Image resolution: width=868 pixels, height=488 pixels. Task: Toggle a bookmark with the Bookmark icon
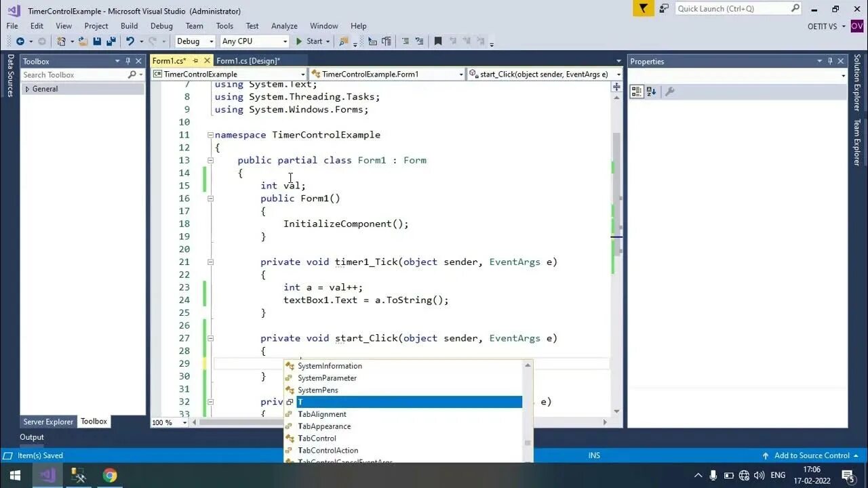(x=438, y=41)
